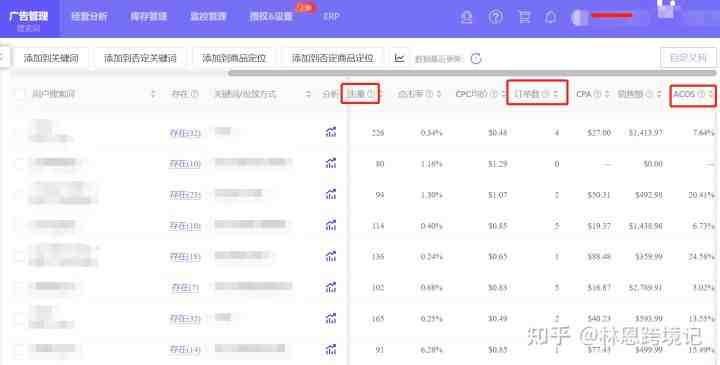Open the help question-mark icon
This screenshot has height=365, width=720.
click(x=495, y=17)
